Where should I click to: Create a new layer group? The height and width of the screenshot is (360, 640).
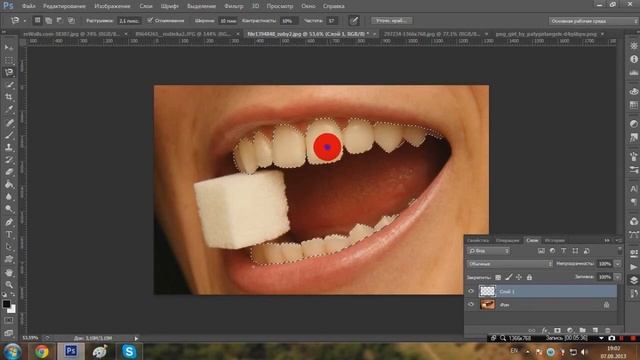pyautogui.click(x=582, y=330)
